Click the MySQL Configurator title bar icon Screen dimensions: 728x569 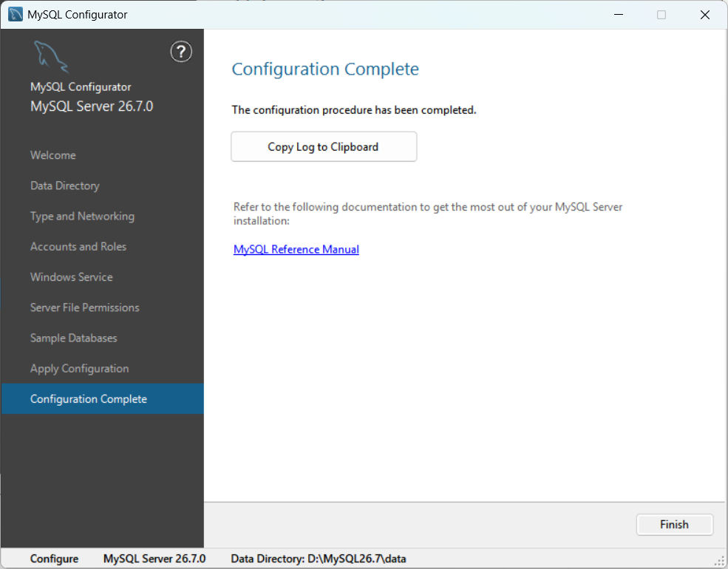(16, 14)
